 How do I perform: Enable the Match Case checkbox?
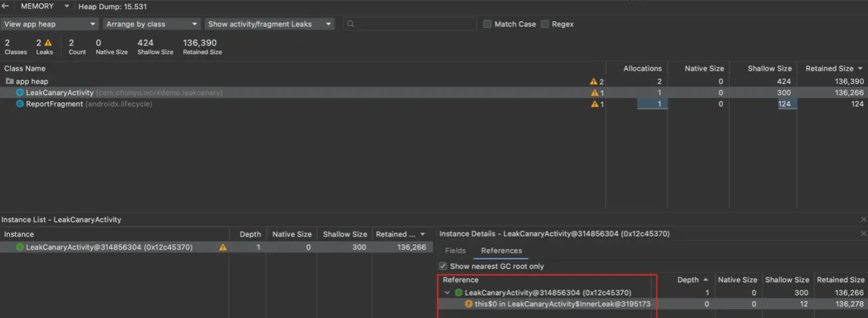(x=487, y=24)
